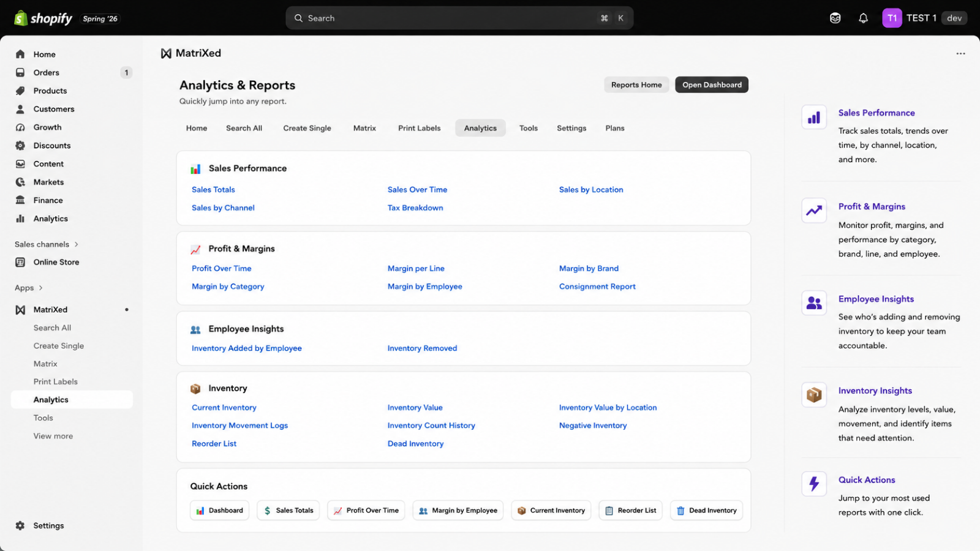Screen dimensions: 980x551
Task: Click the Reorder List quick action button
Action: [x=630, y=511]
